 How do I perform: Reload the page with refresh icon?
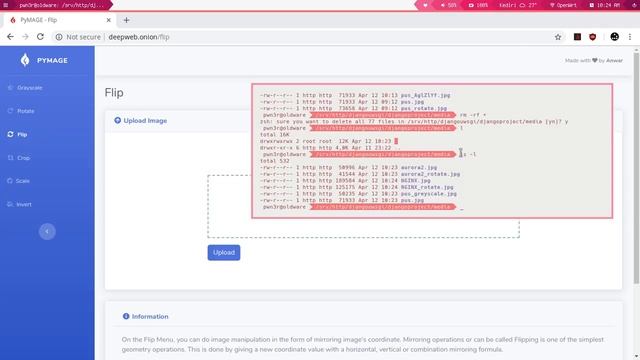point(40,37)
